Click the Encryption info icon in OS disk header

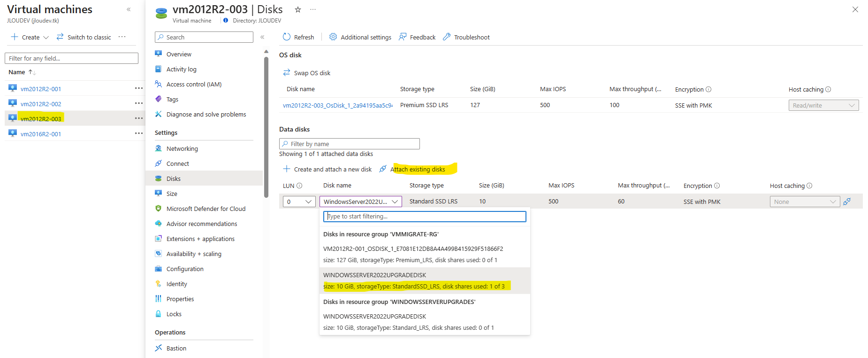point(708,89)
